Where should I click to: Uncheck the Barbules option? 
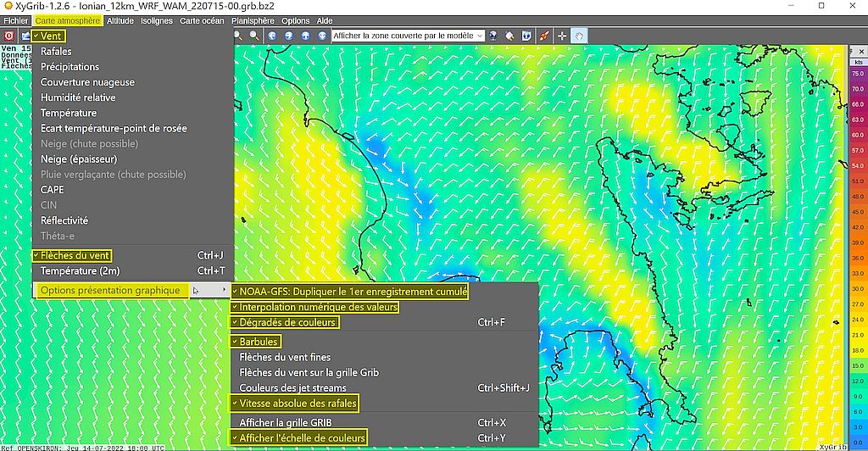pyautogui.click(x=258, y=342)
